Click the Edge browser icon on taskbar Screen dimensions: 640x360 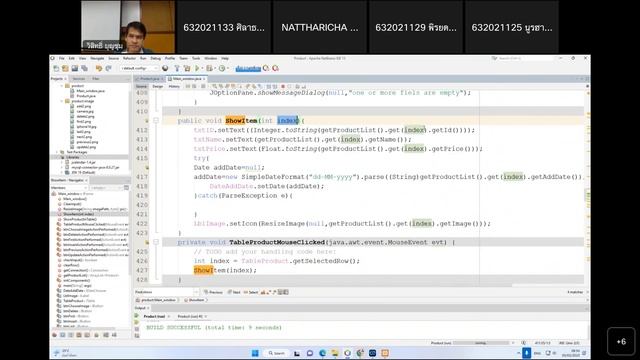point(322,353)
